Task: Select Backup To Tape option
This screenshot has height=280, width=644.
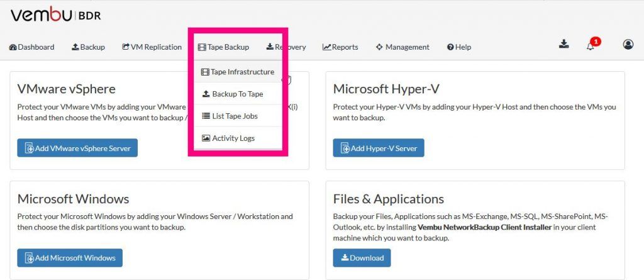Action: coord(237,94)
